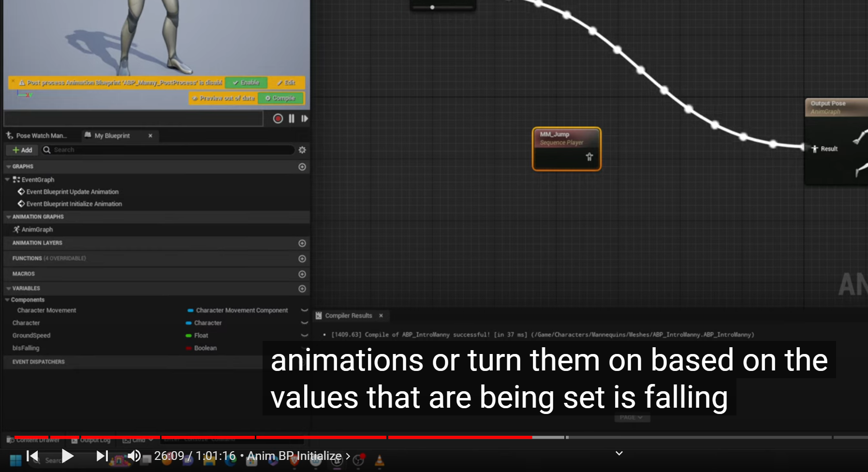Click the green Enable button
Screen dimensions: 868x472
246,83
